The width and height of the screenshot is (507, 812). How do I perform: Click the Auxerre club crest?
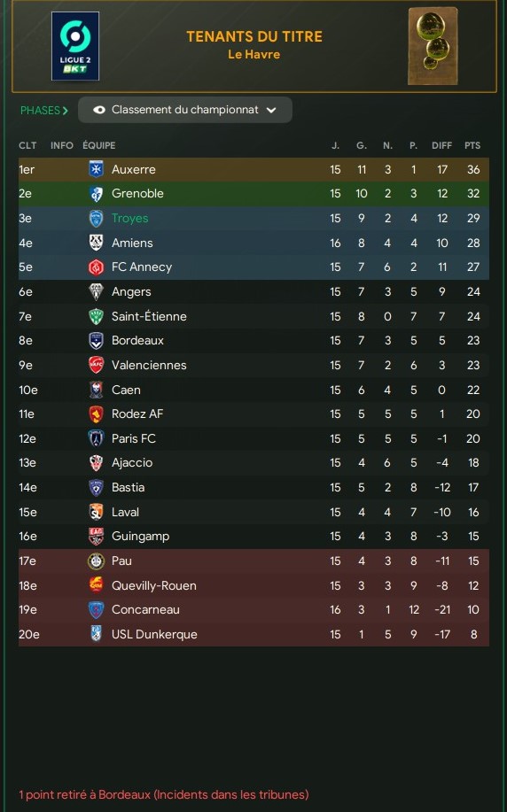click(x=96, y=169)
